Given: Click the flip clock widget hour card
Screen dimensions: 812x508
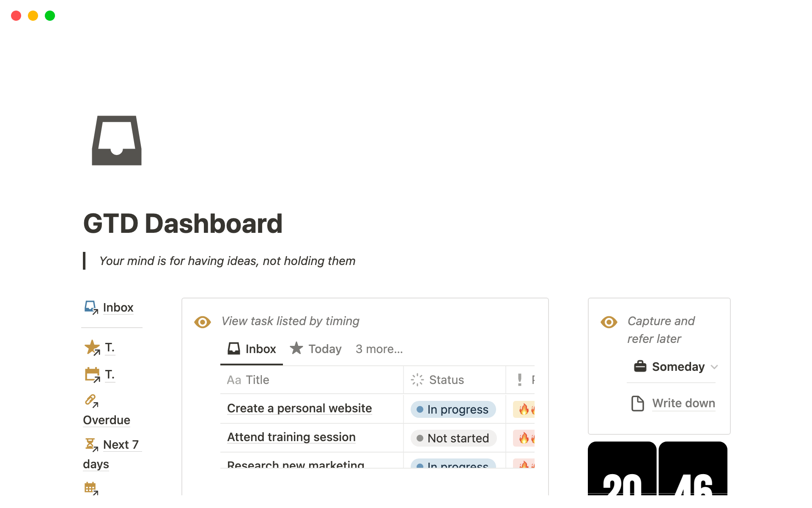Looking at the screenshot, I should tap(622, 470).
